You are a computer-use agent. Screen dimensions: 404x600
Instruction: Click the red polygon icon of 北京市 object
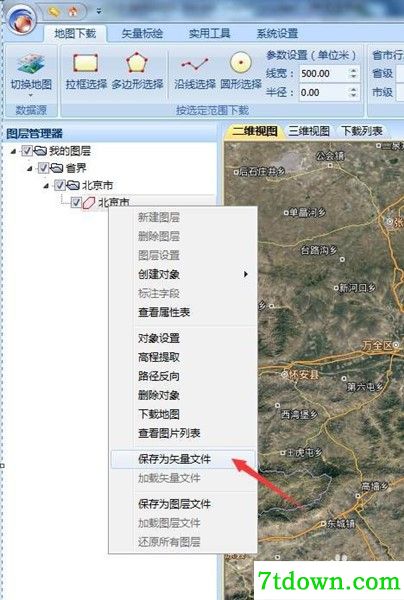coord(89,203)
